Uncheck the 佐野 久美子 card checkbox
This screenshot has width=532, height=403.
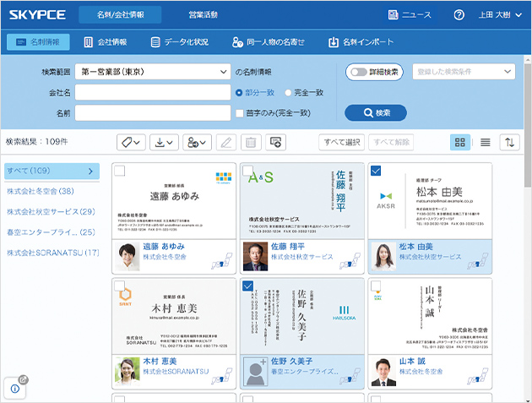pos(247,286)
